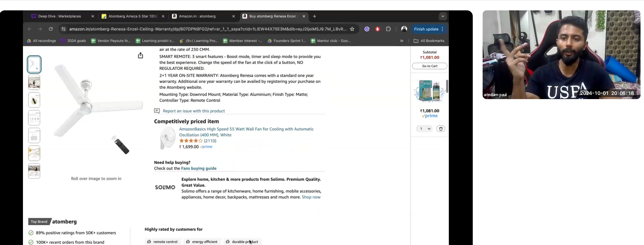Close the Buy atomberg Renesa Enzel tab

point(304,16)
